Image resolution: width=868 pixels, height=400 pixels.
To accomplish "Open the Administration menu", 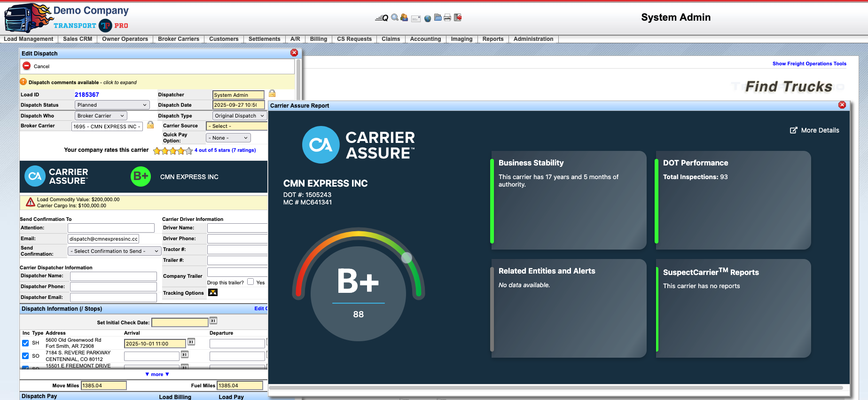I will [x=533, y=39].
